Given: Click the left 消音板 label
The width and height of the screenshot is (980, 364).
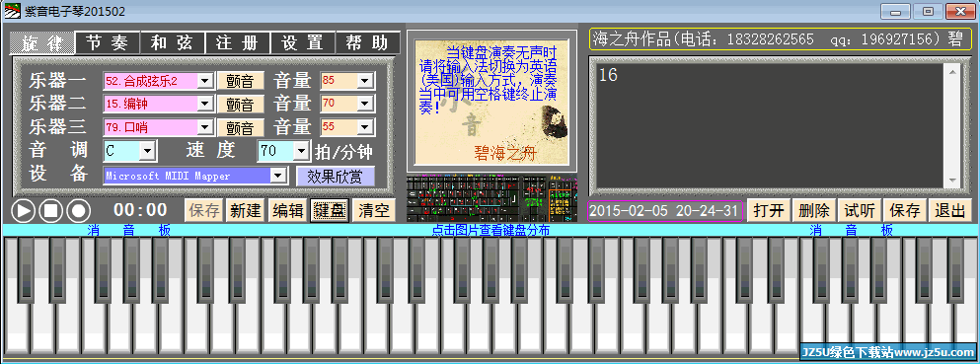Looking at the screenshot, I should point(128,231).
